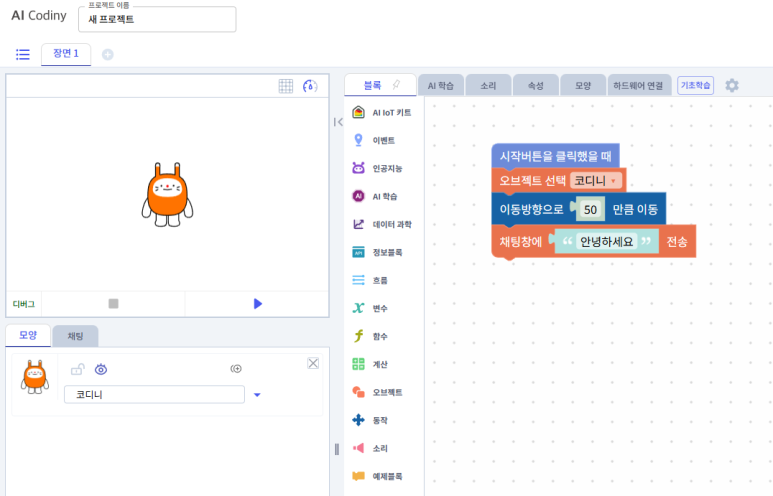Open the 소리 top tab
The image size is (773, 496).
tap(488, 85)
